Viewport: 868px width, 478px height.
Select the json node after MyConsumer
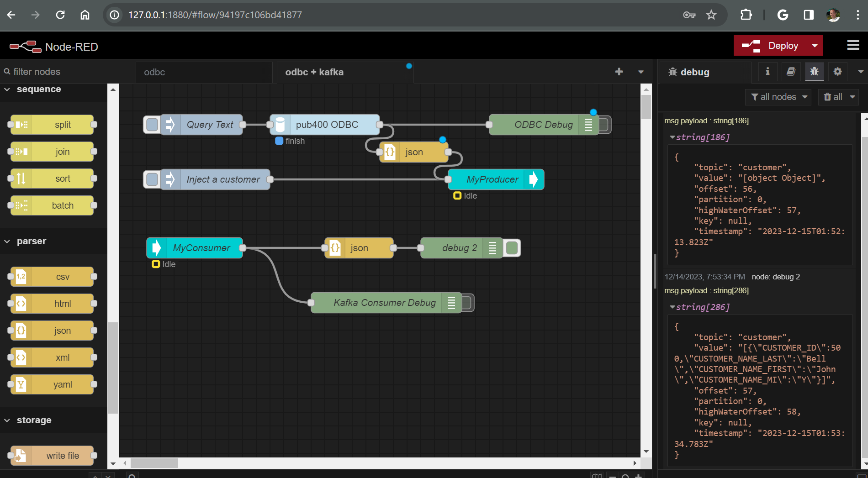359,248
